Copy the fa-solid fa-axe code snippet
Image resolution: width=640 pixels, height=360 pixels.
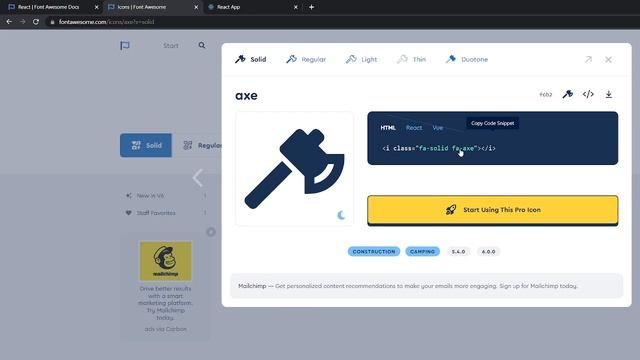click(439, 148)
